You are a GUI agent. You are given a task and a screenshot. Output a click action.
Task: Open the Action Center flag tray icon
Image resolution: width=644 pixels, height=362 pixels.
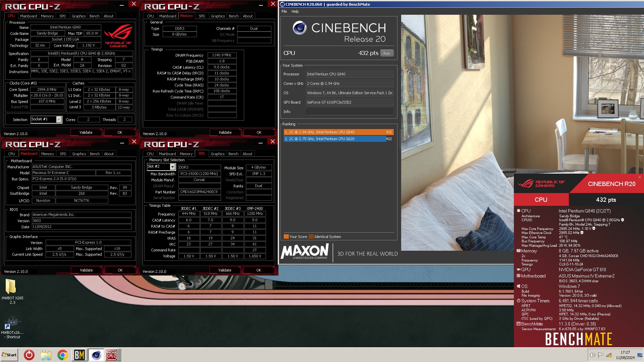click(x=600, y=355)
